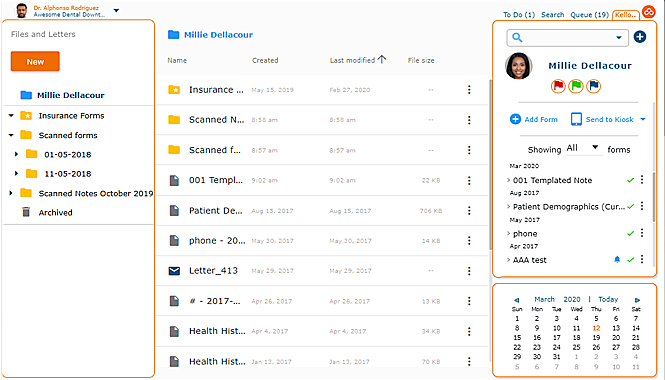Switch to the Kello.. tab
Screen dimensions: 665x380
tap(626, 15)
